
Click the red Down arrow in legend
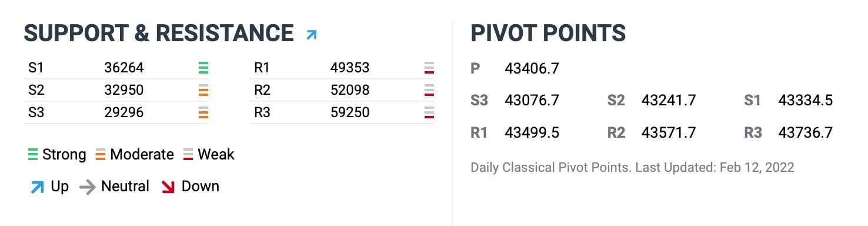click(x=168, y=187)
